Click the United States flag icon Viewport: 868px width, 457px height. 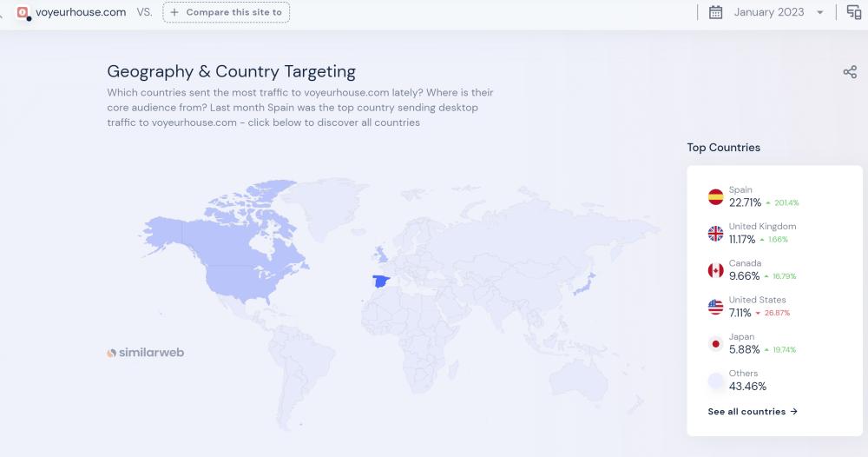(x=715, y=307)
